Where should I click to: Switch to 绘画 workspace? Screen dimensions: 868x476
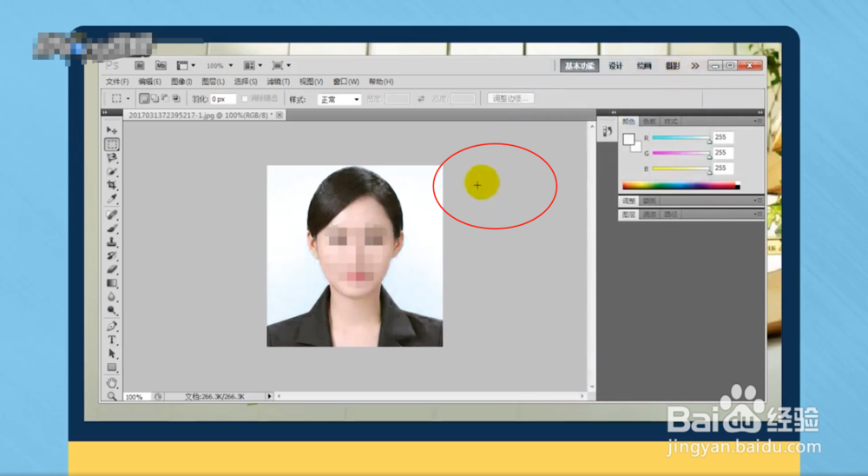[644, 66]
